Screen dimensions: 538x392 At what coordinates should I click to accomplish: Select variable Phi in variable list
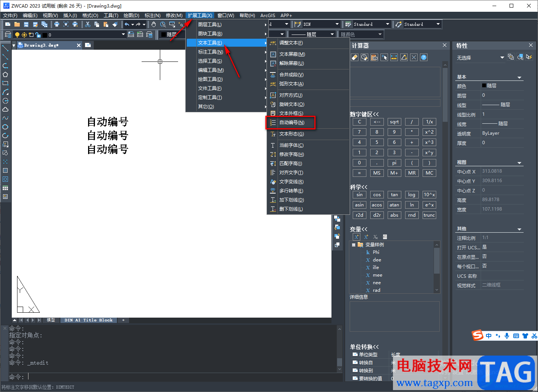[x=376, y=252]
